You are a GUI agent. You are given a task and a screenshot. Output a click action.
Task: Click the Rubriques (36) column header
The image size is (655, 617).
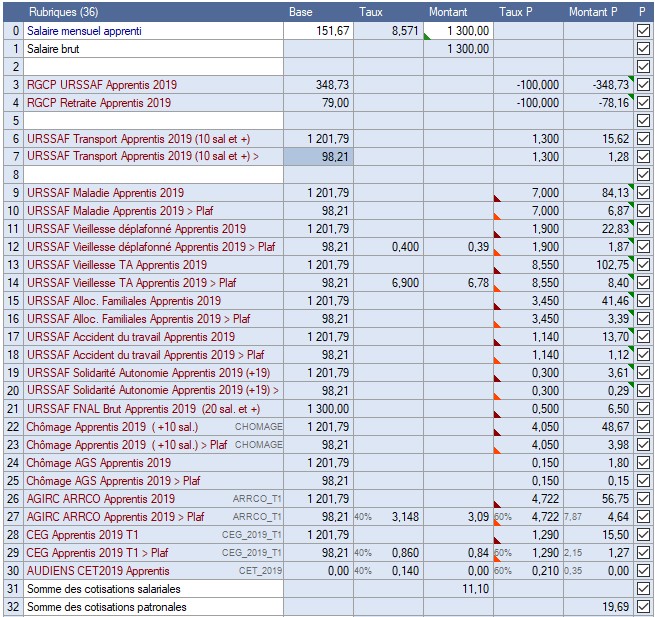(63, 12)
